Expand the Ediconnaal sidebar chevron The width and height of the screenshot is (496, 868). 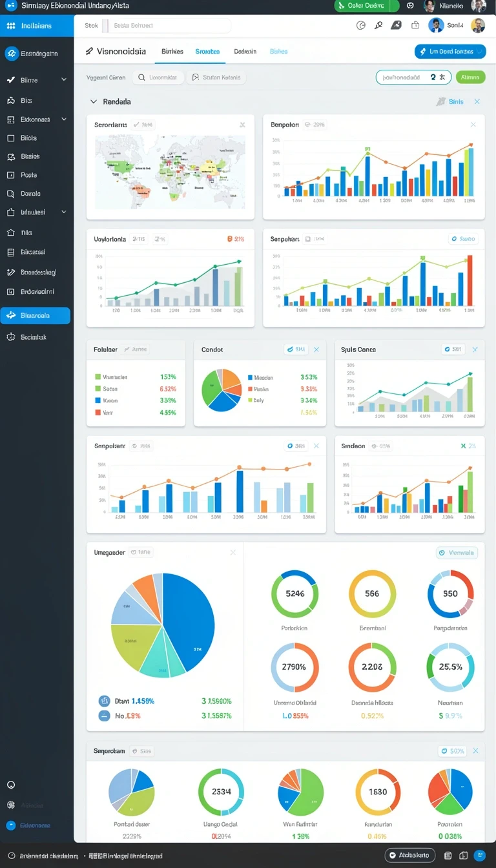(63, 119)
